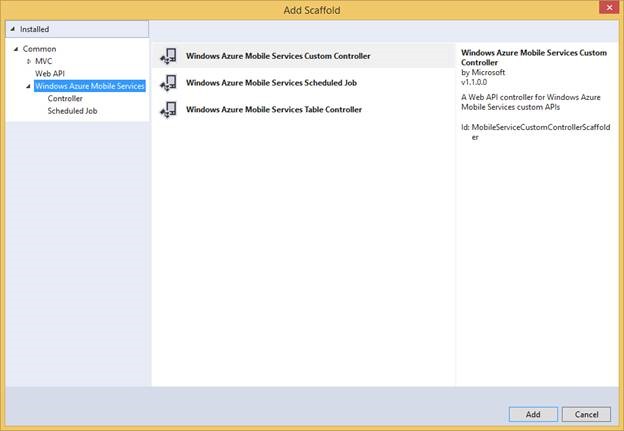Choose Windows Azure Mobile Services Scheduled Job entry
624x431 pixels.
coord(303,83)
